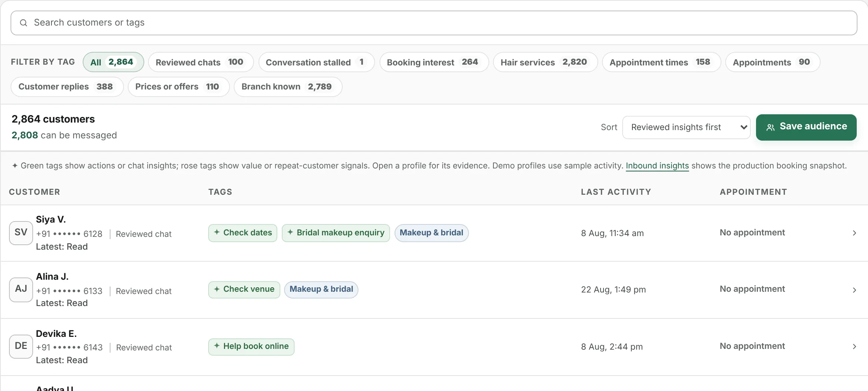Open Devika E. row chevron arrow

854,347
